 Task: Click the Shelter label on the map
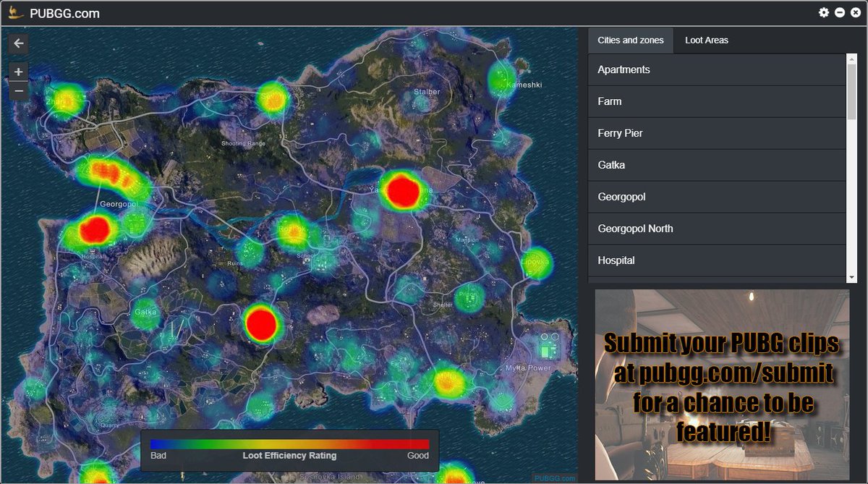pos(443,305)
